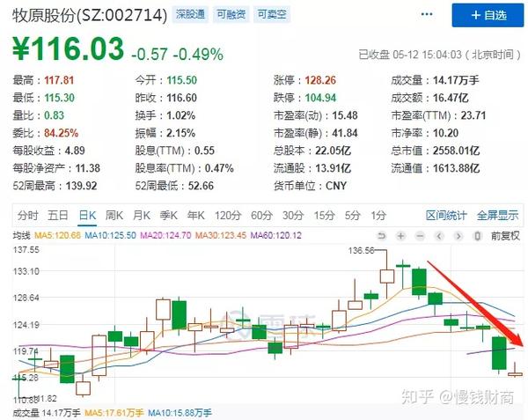Click the stock title 牧原股份(SZ:002714)
Viewport: 528px width, 420px height.
[x=90, y=15]
